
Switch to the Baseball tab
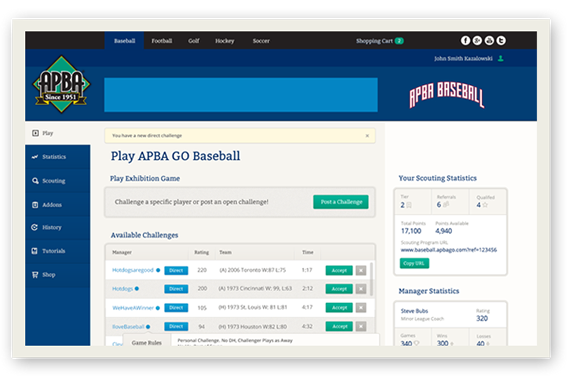124,41
